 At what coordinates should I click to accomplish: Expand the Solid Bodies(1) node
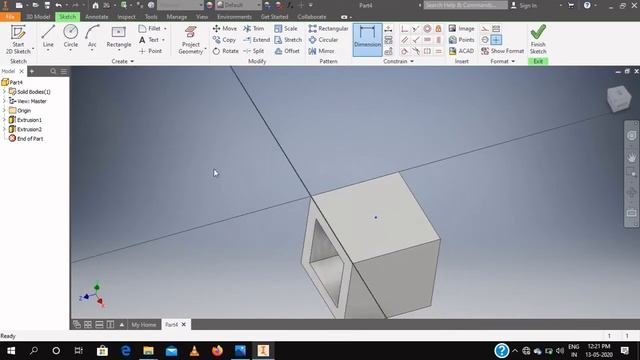point(4,91)
